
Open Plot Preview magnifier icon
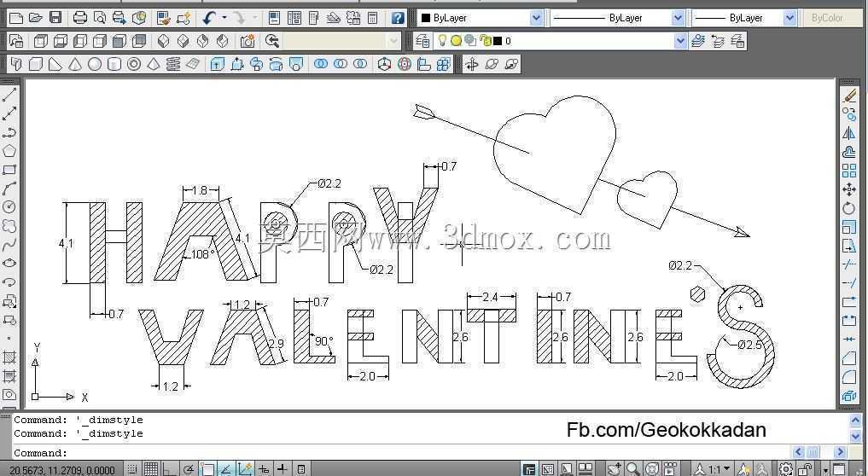pyautogui.click(x=100, y=18)
